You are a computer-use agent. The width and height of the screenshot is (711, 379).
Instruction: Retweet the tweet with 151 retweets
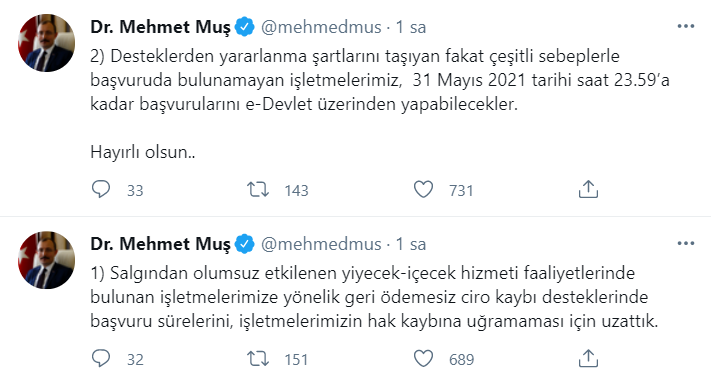tap(258, 359)
